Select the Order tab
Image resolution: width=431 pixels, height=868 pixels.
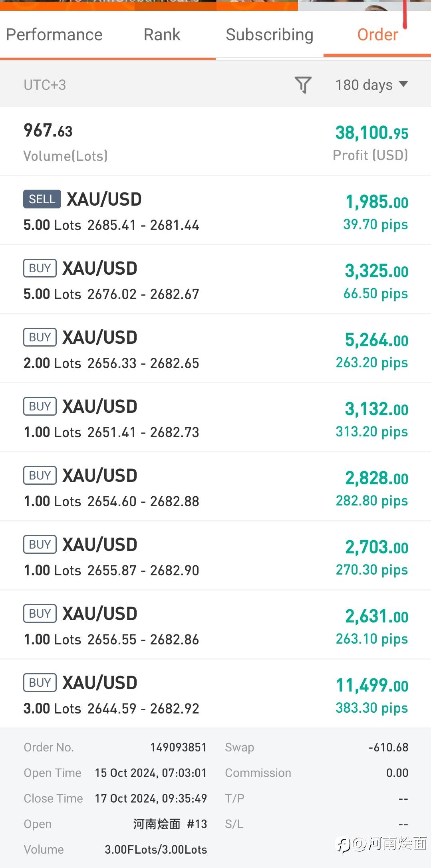click(377, 35)
